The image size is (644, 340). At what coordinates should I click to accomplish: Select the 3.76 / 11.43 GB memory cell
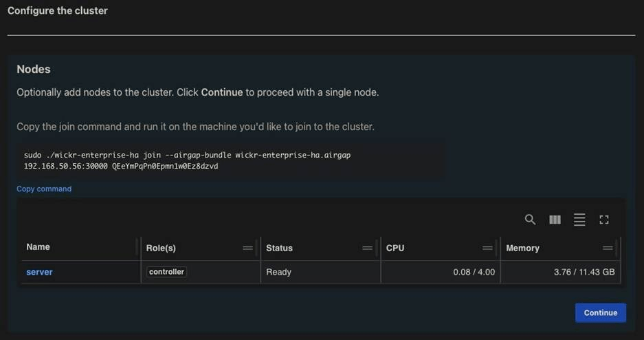[584, 272]
